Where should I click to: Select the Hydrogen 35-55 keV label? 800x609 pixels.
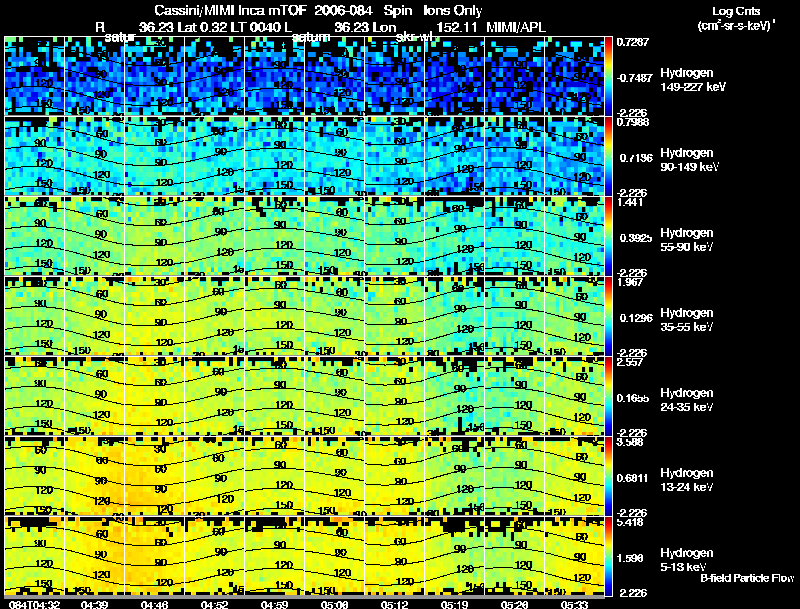tap(687, 320)
